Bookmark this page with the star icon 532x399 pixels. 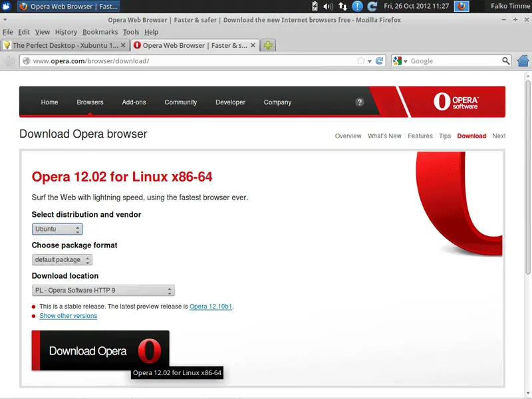click(361, 61)
